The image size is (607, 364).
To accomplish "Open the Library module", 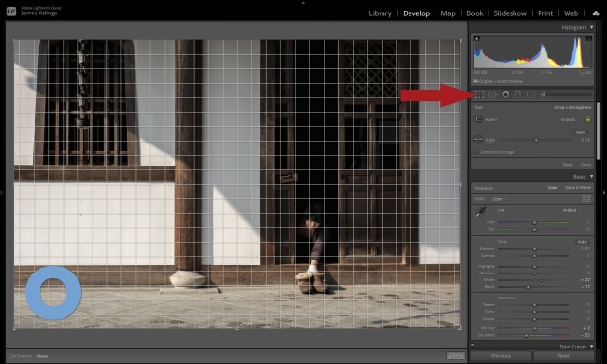I will tap(380, 13).
